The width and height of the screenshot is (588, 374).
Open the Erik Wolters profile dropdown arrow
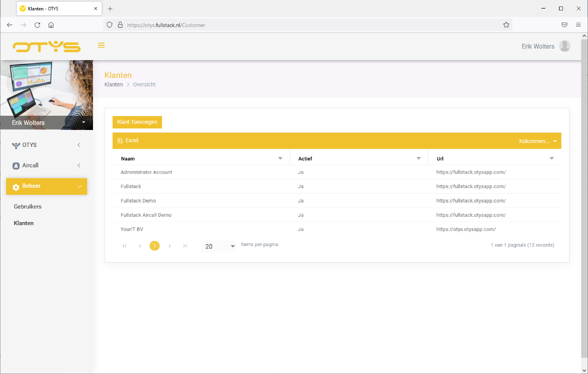(x=84, y=122)
